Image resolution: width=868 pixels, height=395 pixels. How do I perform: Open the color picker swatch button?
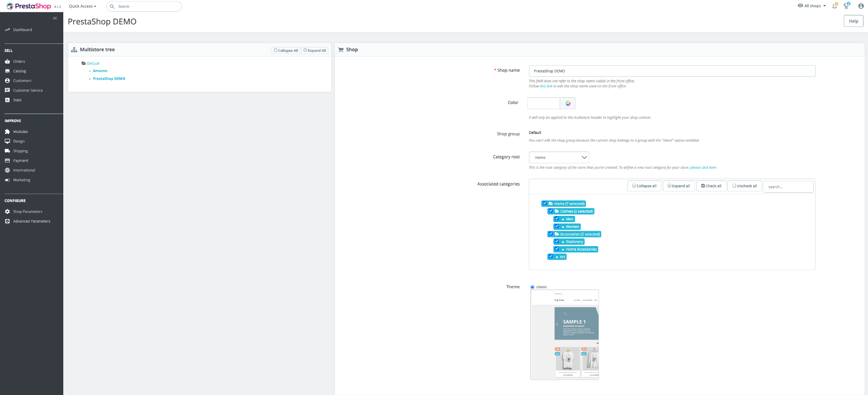(568, 104)
